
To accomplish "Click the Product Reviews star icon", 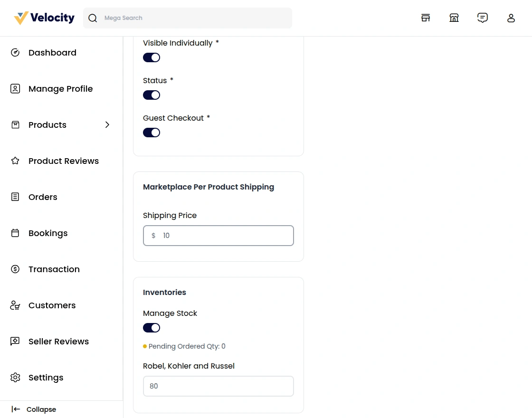I will pos(15,161).
